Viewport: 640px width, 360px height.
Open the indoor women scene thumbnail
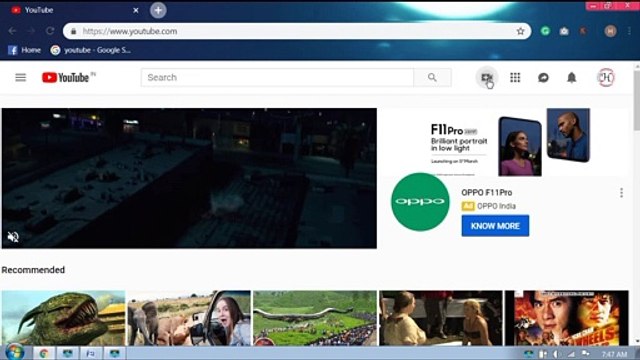click(441, 318)
